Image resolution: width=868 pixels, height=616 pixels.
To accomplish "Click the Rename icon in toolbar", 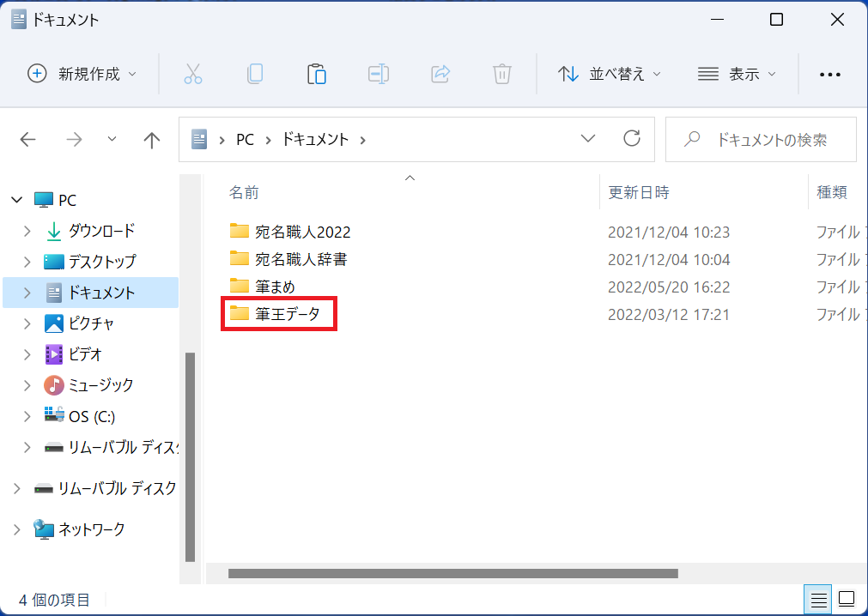I will point(378,74).
